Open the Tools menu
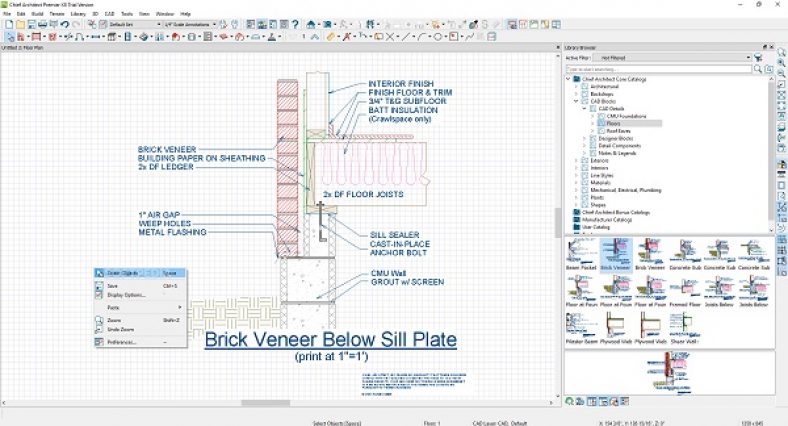Viewport: 788px width, 426px height. tap(127, 14)
